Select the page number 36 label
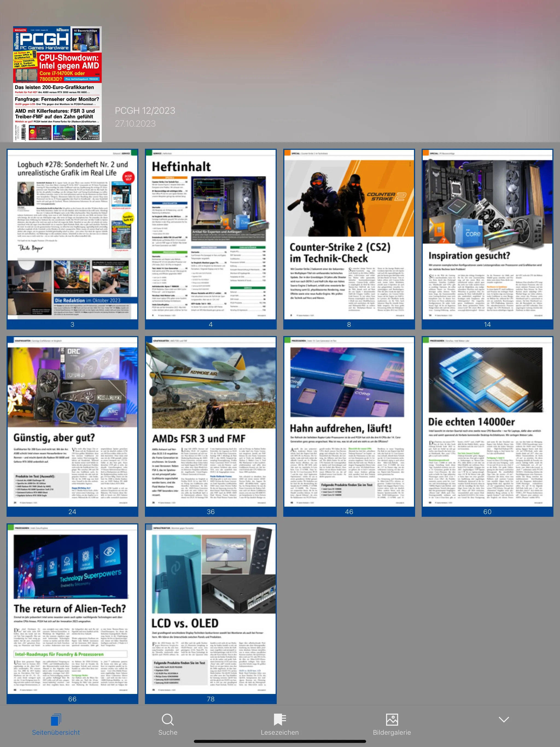Viewport: 560px width, 747px height. coord(211,512)
